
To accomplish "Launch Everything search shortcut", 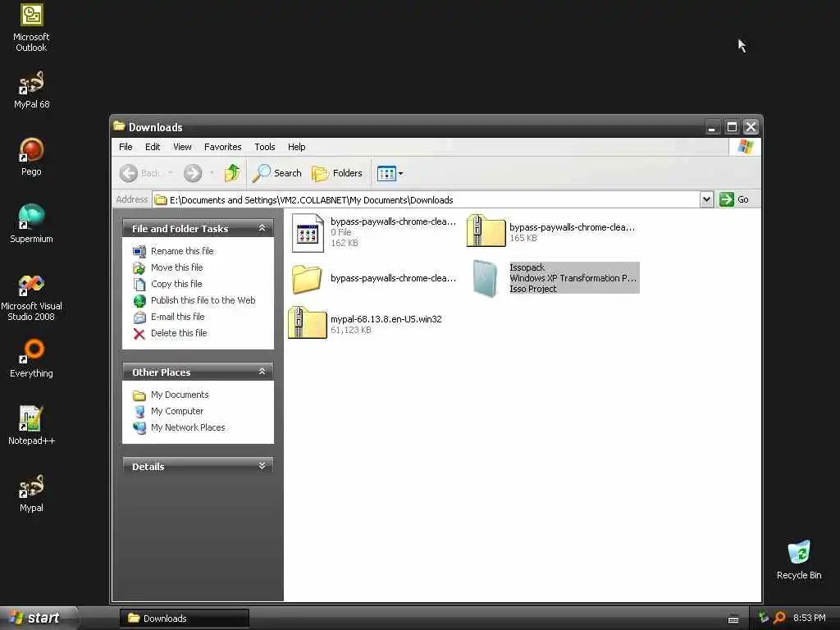I will point(31,358).
